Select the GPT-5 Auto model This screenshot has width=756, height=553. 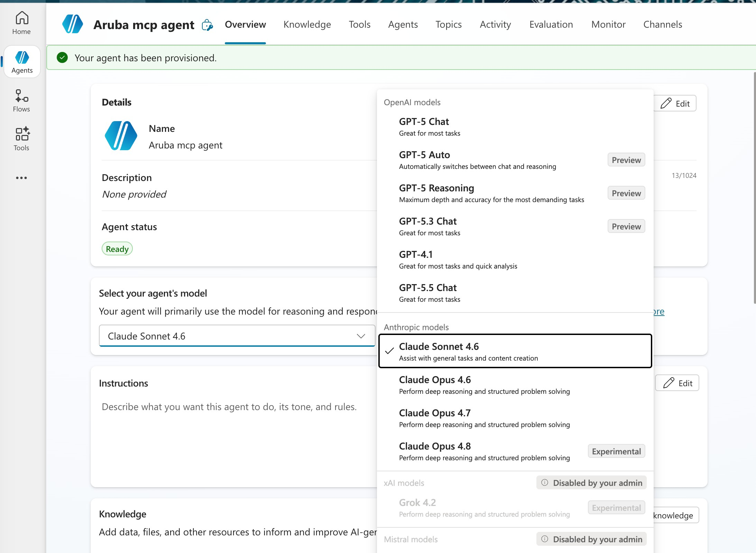point(515,160)
